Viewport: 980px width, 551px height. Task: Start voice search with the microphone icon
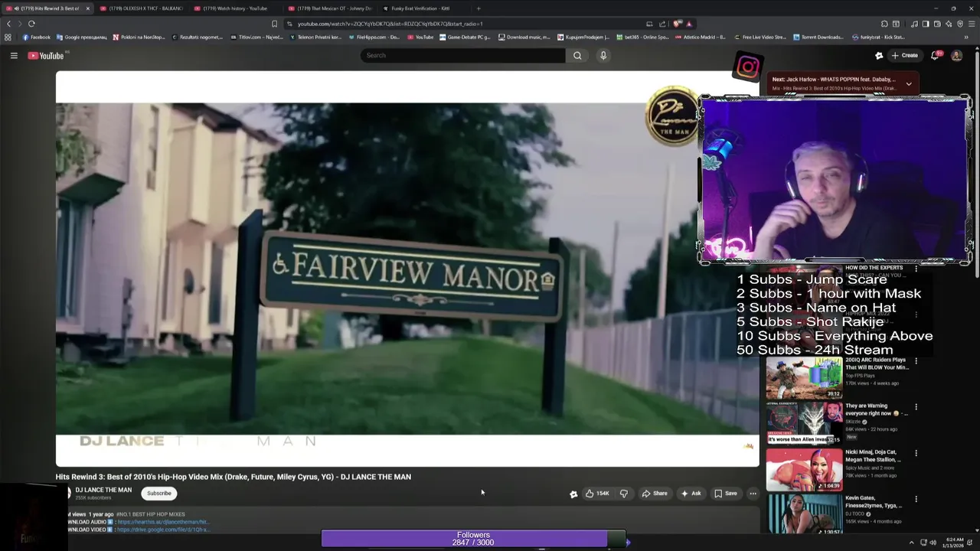pos(603,55)
